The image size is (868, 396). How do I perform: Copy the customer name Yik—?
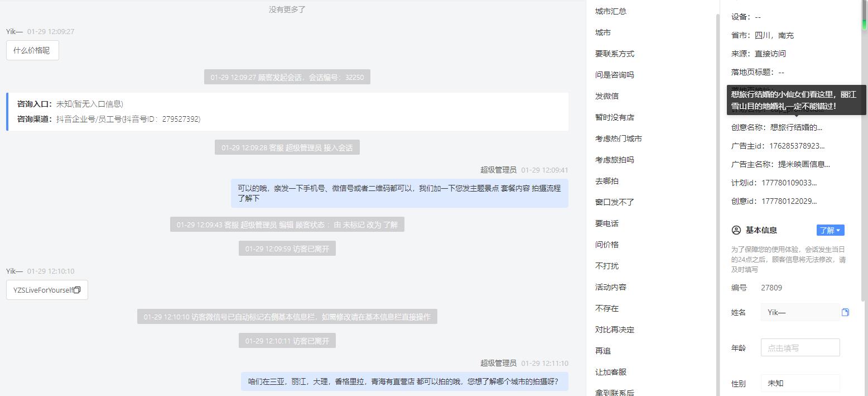point(845,312)
